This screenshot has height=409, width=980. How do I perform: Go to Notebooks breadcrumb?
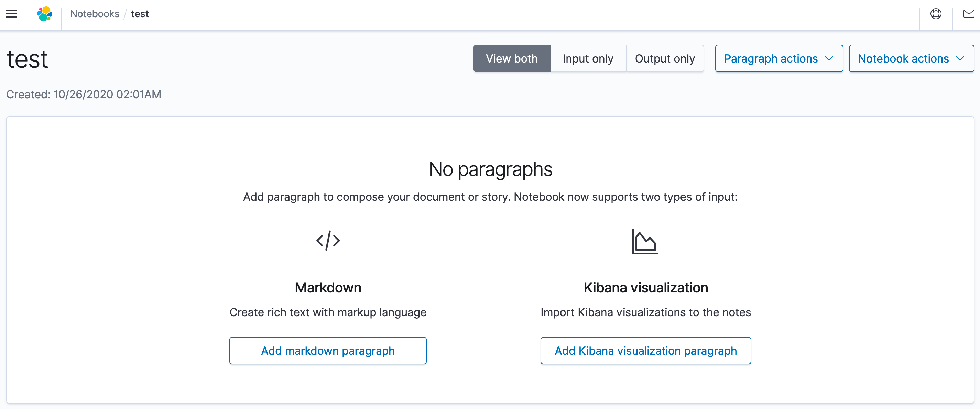(x=95, y=14)
